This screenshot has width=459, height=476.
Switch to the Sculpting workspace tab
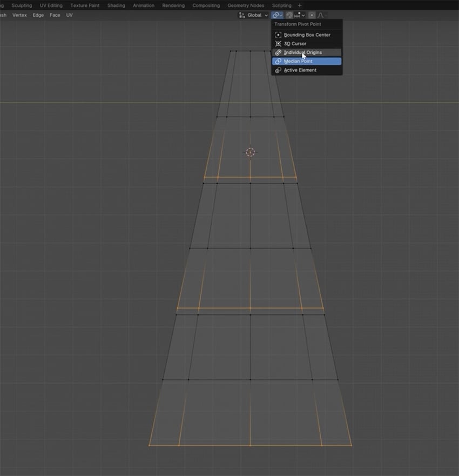pyautogui.click(x=21, y=5)
